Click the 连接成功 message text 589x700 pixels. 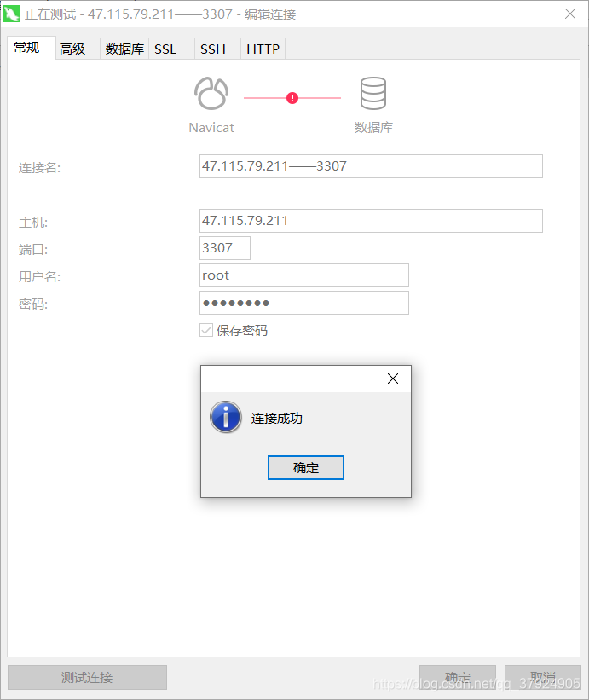coord(277,419)
